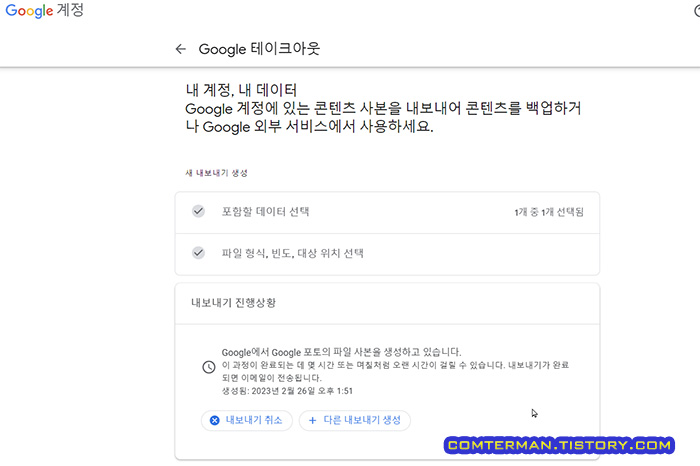Click the 생성됨: 2023년 2월 26일 timestamp
This screenshot has width=700, height=466.
(287, 391)
